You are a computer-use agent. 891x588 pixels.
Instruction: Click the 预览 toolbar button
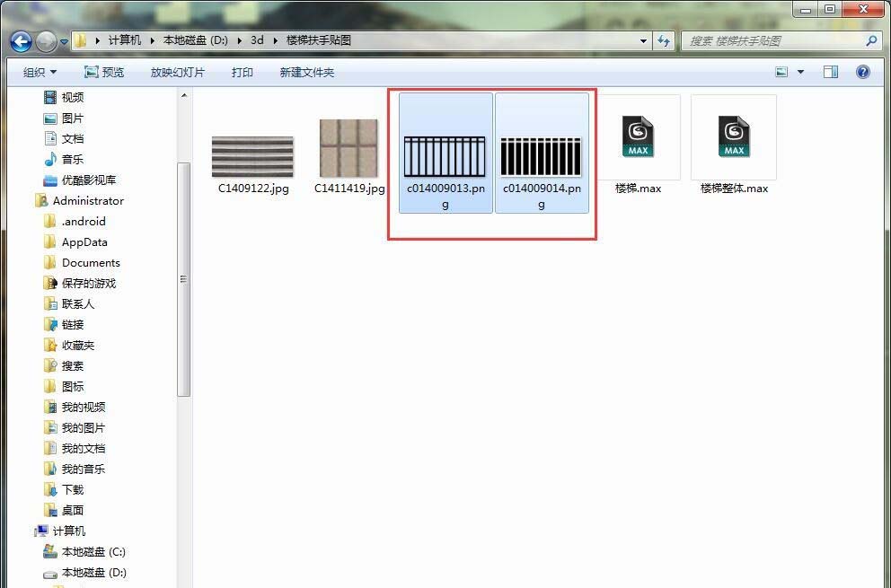pos(104,72)
